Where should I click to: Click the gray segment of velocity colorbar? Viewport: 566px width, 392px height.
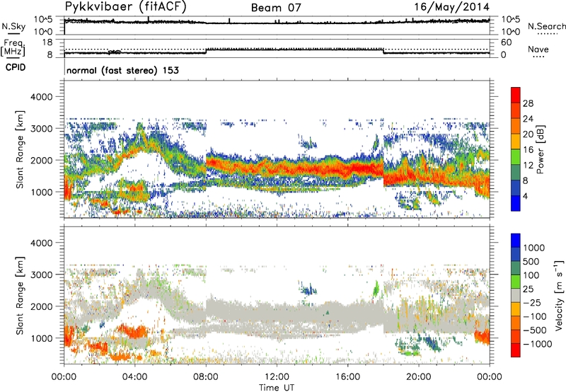click(516, 296)
